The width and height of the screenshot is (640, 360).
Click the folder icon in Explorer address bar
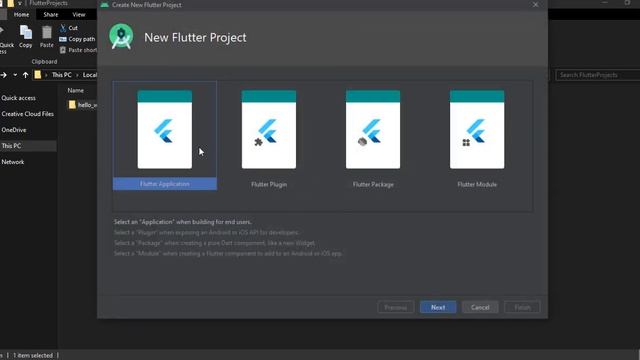[x=38, y=75]
